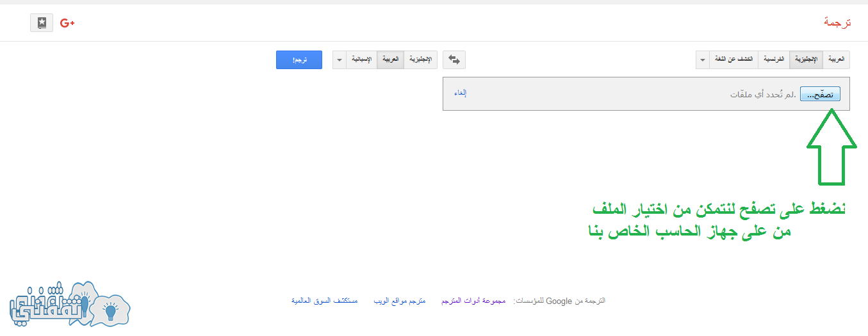Open مترجم مواقع الويب link
868x336 pixels.
tap(400, 300)
